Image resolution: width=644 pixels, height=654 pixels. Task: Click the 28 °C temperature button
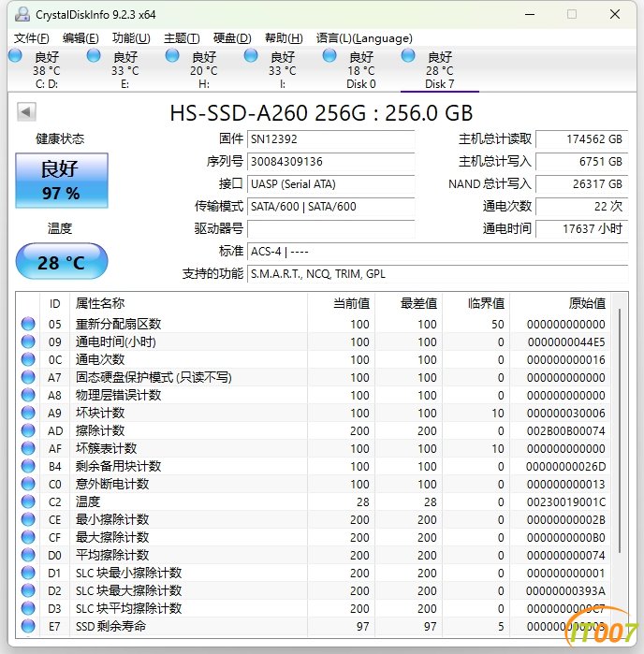pos(62,262)
